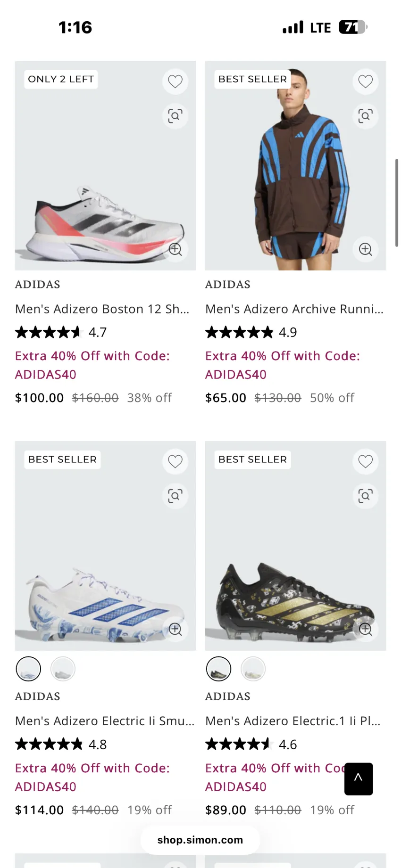Enlarge black gold cleat image
The width and height of the screenshot is (401, 868).
click(366, 629)
